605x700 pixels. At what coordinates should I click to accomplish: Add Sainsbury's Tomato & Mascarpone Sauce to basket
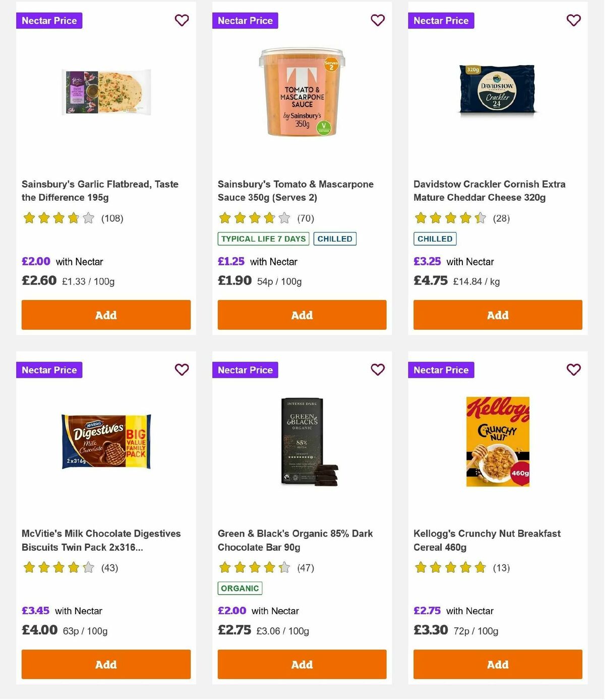[x=301, y=315]
